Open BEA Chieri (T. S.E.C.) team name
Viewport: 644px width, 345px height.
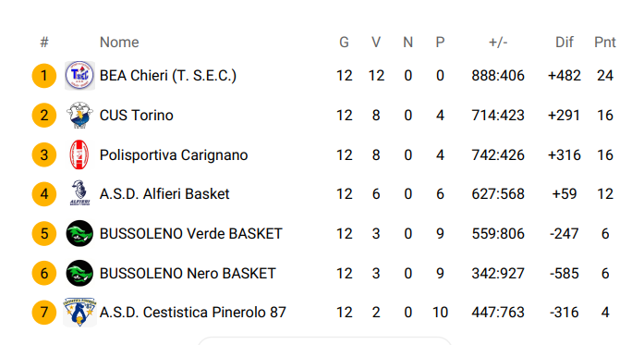(x=168, y=76)
